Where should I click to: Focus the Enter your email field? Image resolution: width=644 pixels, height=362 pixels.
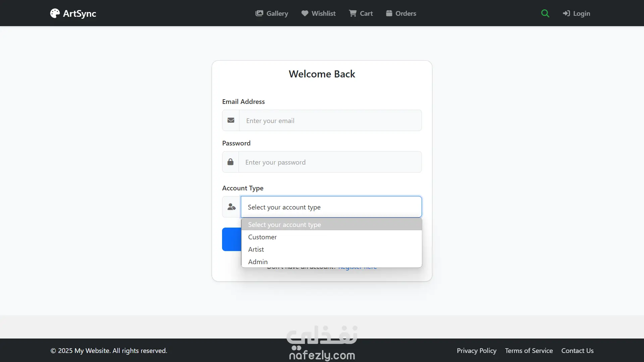pyautogui.click(x=330, y=120)
